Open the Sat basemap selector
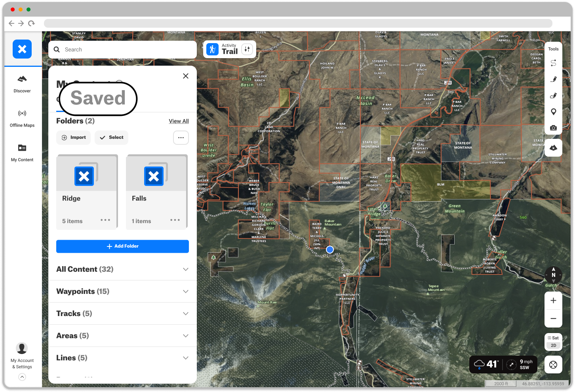The width and height of the screenshot is (575, 392). tap(553, 338)
